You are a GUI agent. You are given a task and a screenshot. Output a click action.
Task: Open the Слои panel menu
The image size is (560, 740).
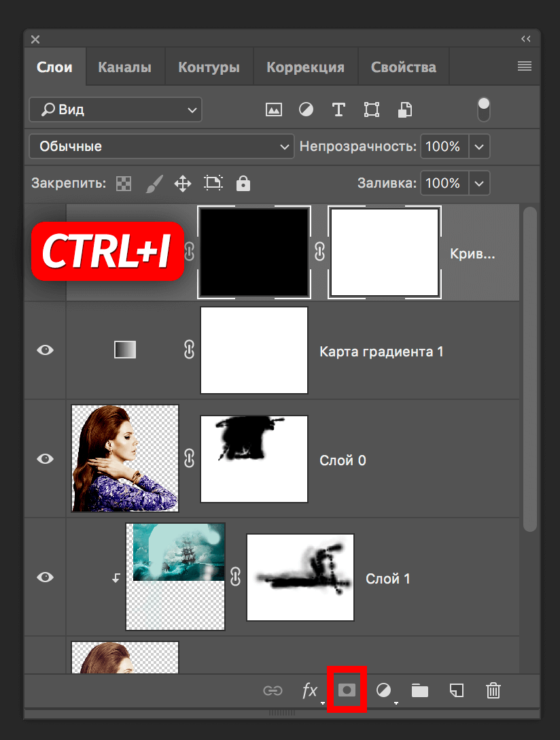(x=524, y=66)
